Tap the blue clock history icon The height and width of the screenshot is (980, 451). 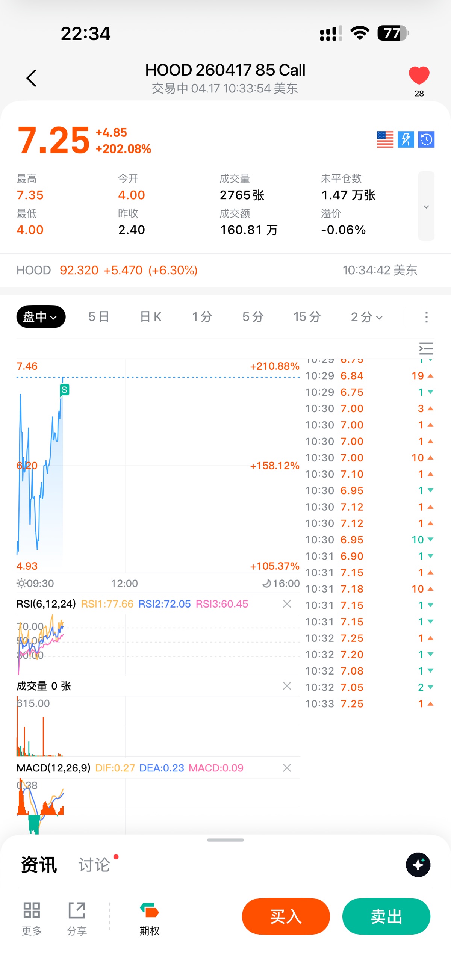[x=426, y=139]
